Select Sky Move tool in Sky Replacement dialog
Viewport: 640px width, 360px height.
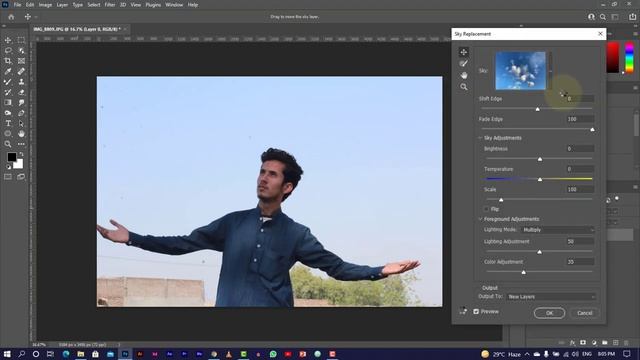[x=464, y=52]
